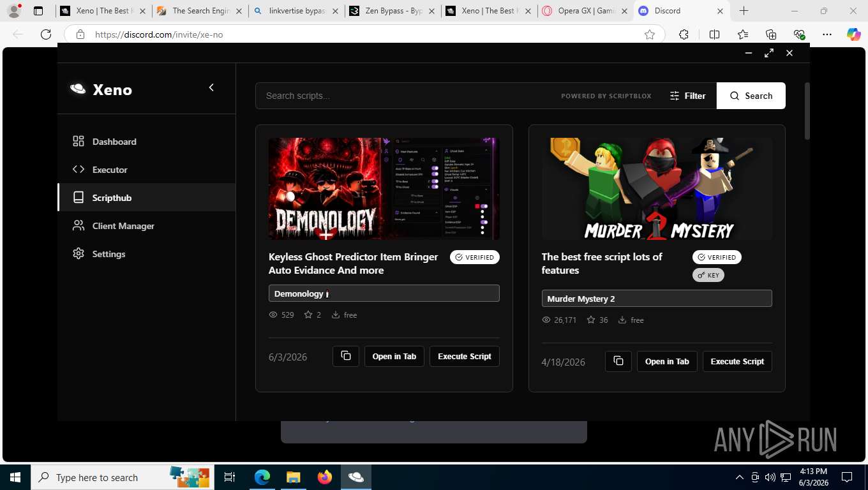Launch Firefox from the taskbar
868x490 pixels.
(324, 477)
